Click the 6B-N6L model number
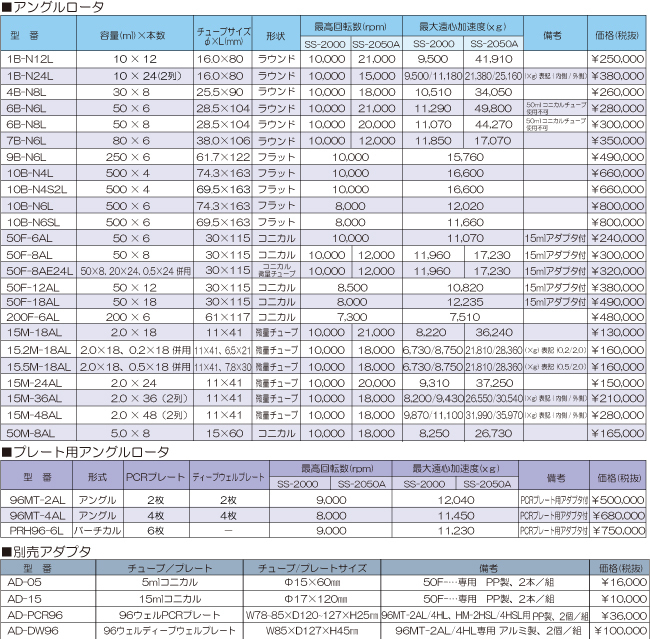 (27, 108)
